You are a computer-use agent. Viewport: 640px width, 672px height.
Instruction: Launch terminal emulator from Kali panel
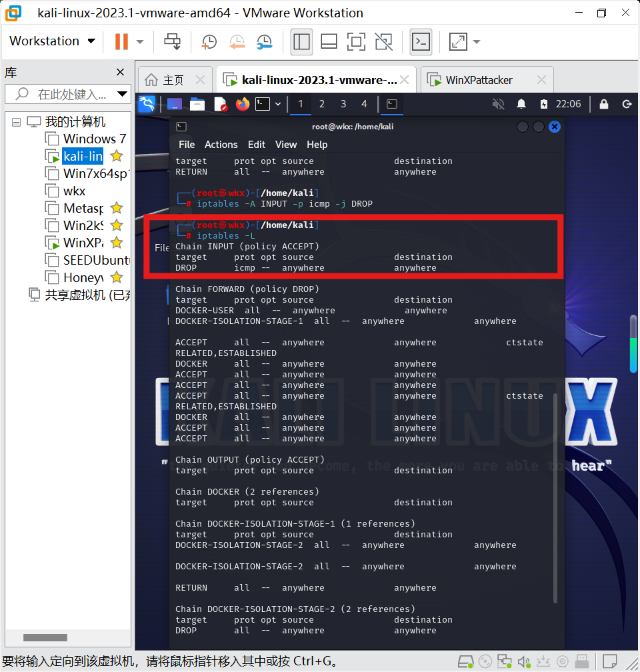point(263,104)
